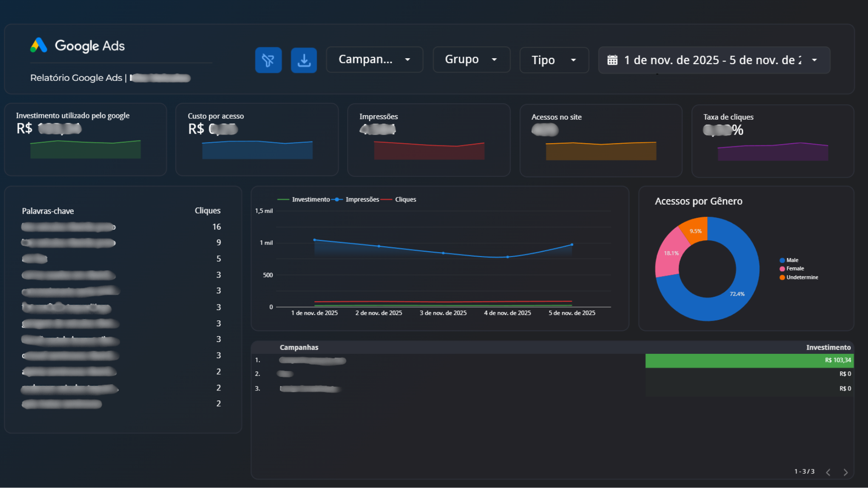
Task: Click the Undetermine gender legend entry
Action: (802, 277)
